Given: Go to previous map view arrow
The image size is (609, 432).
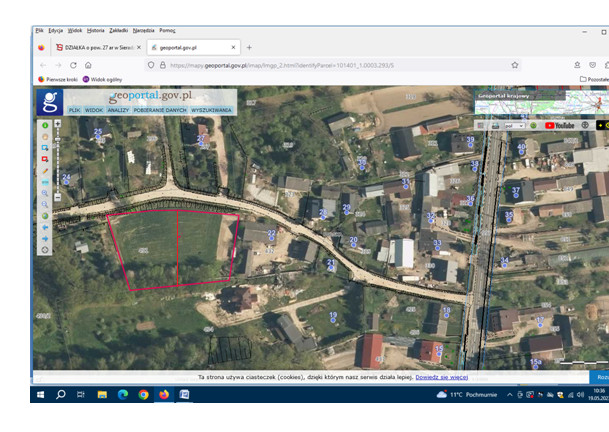Looking at the screenshot, I should click(45, 227).
